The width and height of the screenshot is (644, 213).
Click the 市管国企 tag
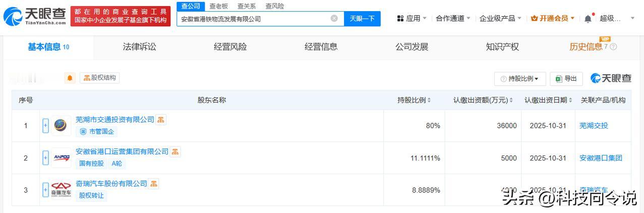click(97, 132)
